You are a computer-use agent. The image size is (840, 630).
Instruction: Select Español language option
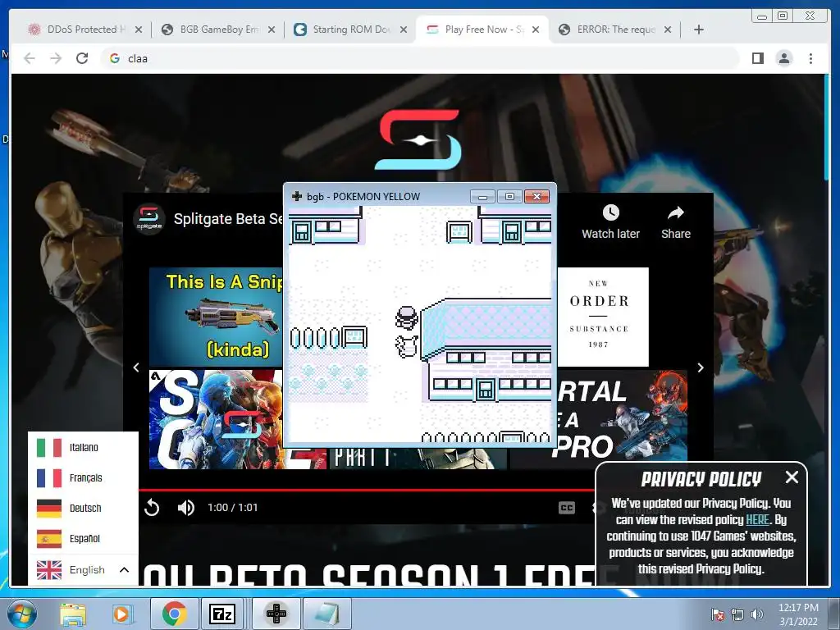(x=83, y=538)
